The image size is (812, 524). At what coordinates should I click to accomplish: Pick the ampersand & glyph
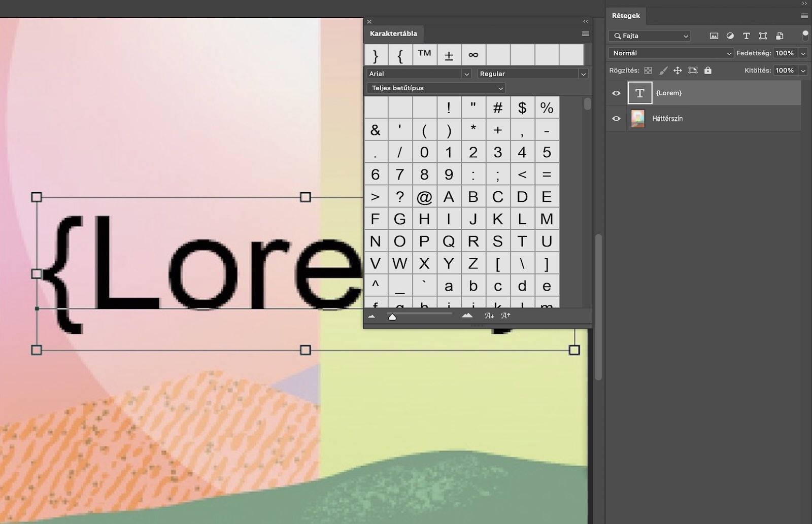[x=376, y=130]
